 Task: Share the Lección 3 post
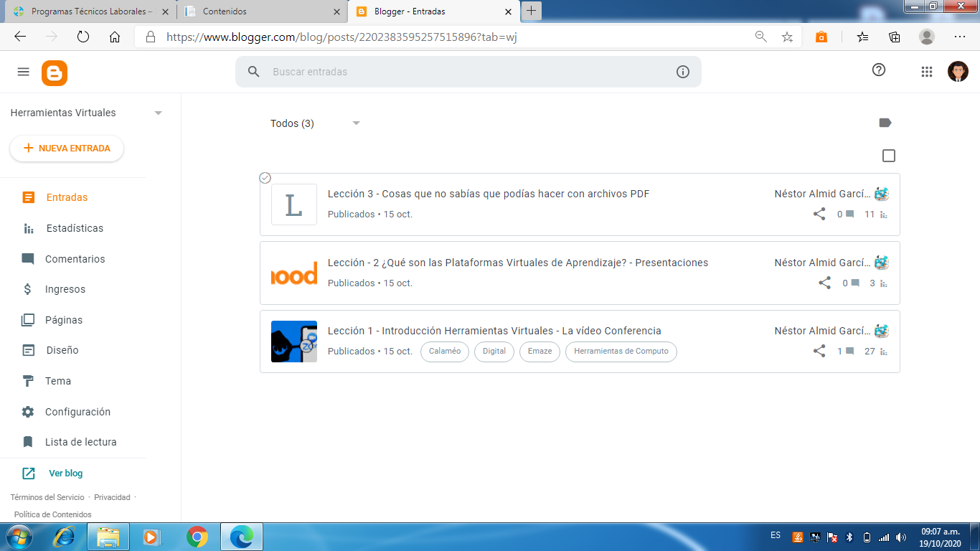pos(819,214)
